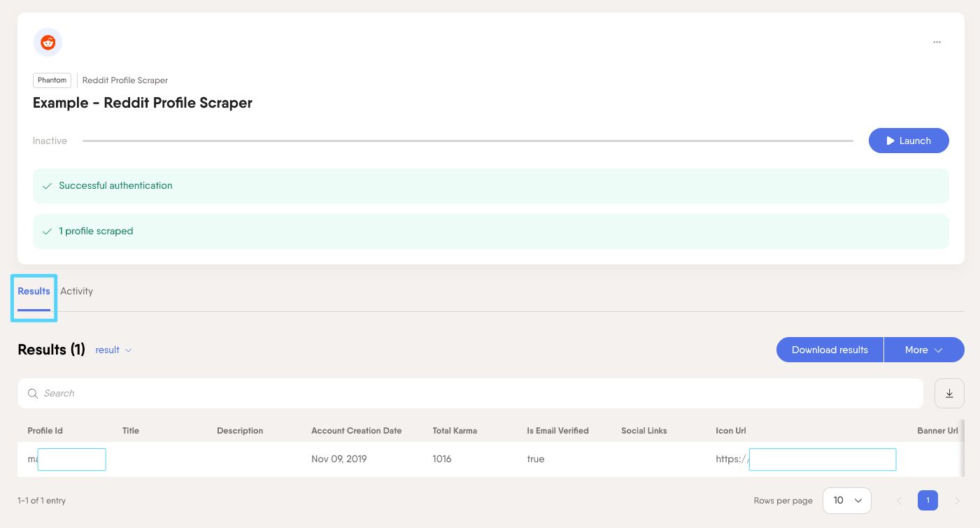The height and width of the screenshot is (528, 980).
Task: Click the Social Links column header
Action: coord(644,431)
